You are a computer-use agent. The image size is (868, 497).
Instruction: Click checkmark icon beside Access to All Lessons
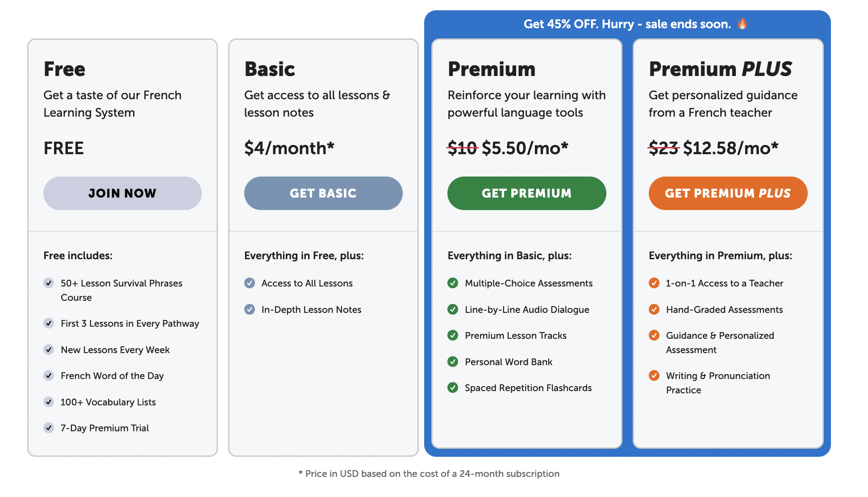pyautogui.click(x=250, y=283)
